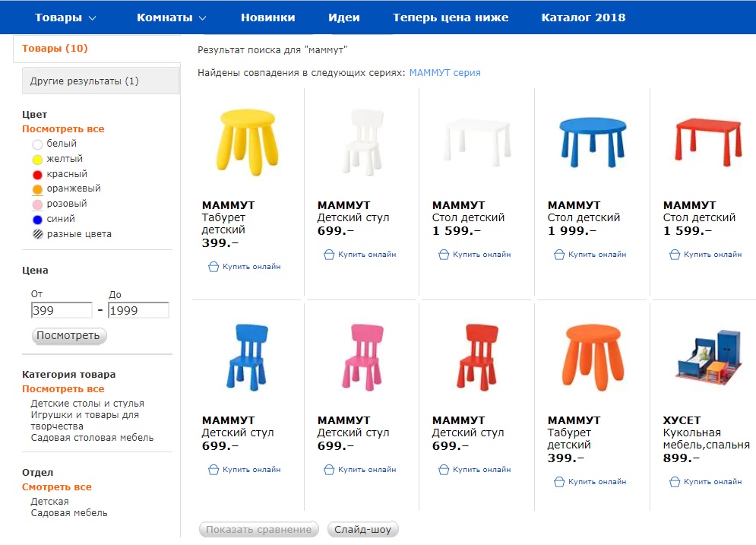Click basket icon under yellow МАММУТ stool
The height and width of the screenshot is (545, 756).
point(213,266)
